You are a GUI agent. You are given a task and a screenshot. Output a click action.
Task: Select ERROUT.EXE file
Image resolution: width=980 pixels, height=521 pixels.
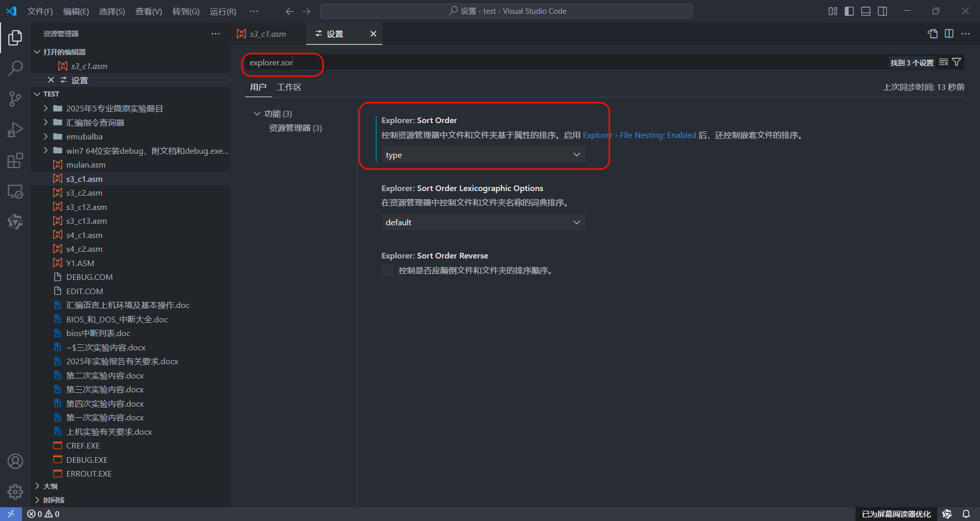(x=130, y=473)
